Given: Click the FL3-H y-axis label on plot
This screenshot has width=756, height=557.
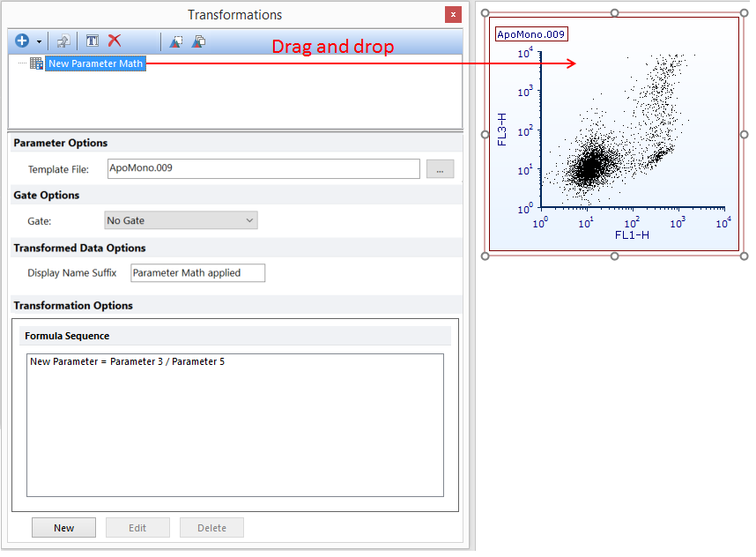Looking at the screenshot, I should (502, 130).
